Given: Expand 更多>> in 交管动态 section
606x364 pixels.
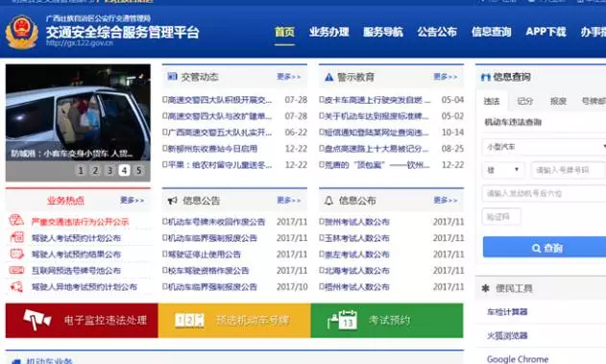Looking at the screenshot, I should click(289, 77).
